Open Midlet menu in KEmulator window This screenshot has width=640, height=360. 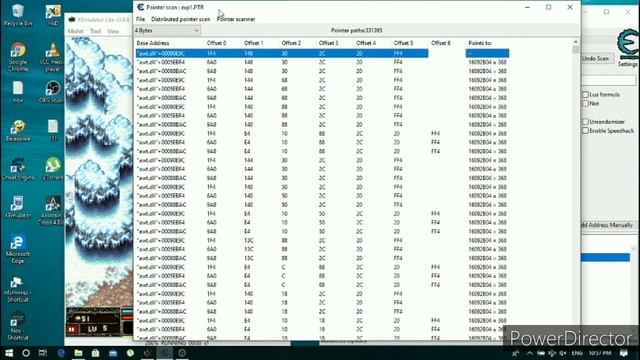(x=76, y=31)
